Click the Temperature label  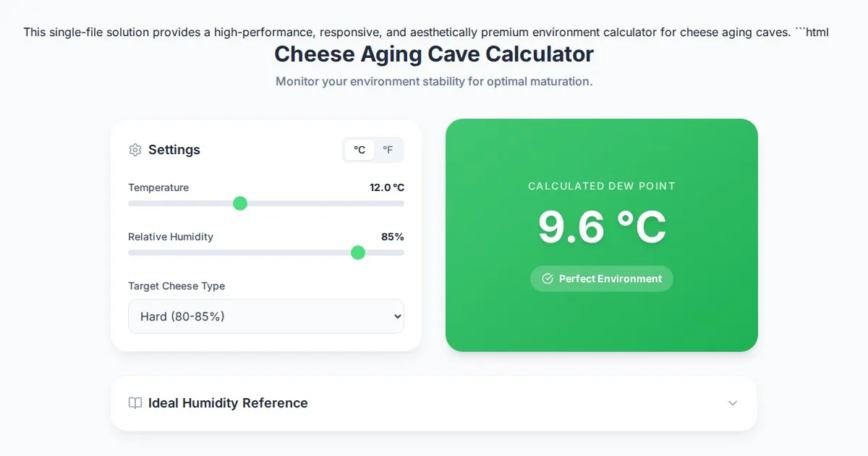(x=158, y=187)
